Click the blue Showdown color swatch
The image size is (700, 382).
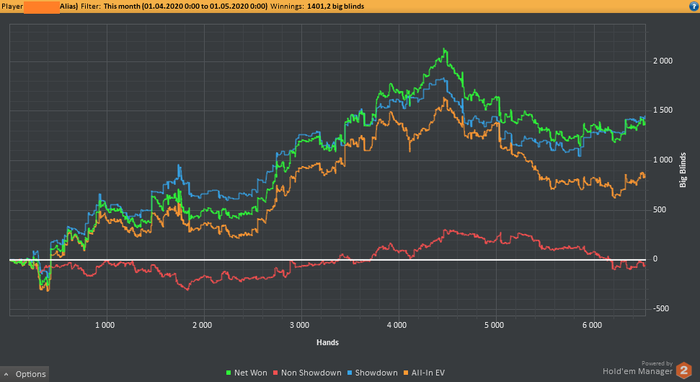tap(350, 373)
